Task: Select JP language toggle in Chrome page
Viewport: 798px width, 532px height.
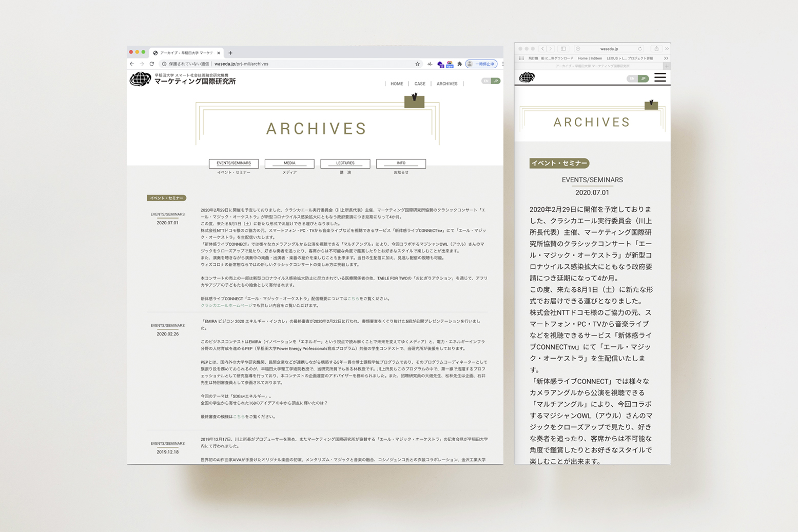Action: [496, 81]
